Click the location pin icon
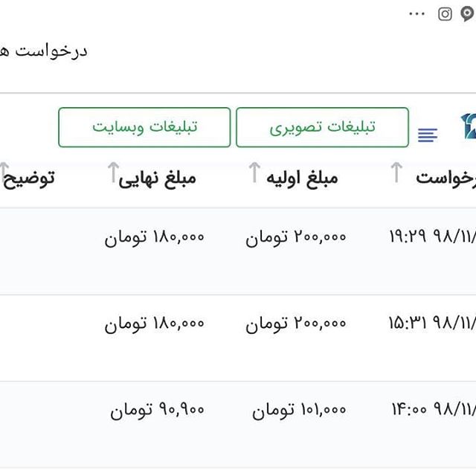The image size is (476, 476). pos(468,13)
